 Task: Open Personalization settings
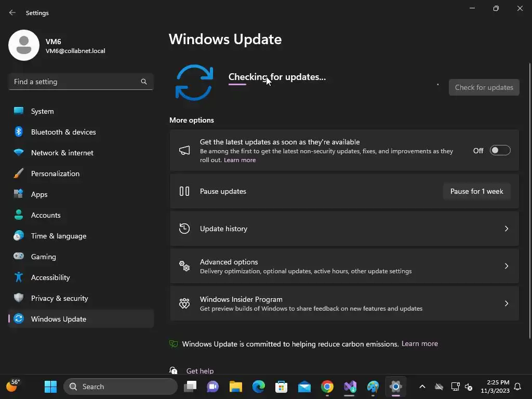point(81,174)
